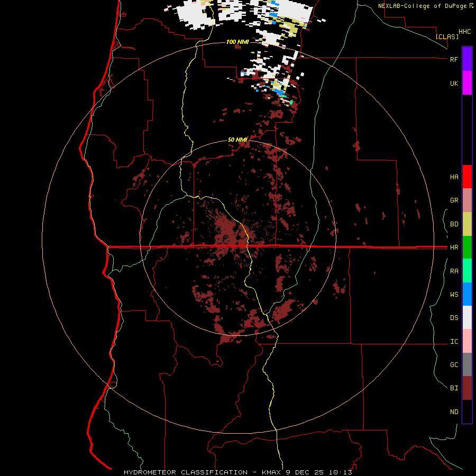
Task: Click the ND black legend swatch
Action: pyautogui.click(x=467, y=411)
